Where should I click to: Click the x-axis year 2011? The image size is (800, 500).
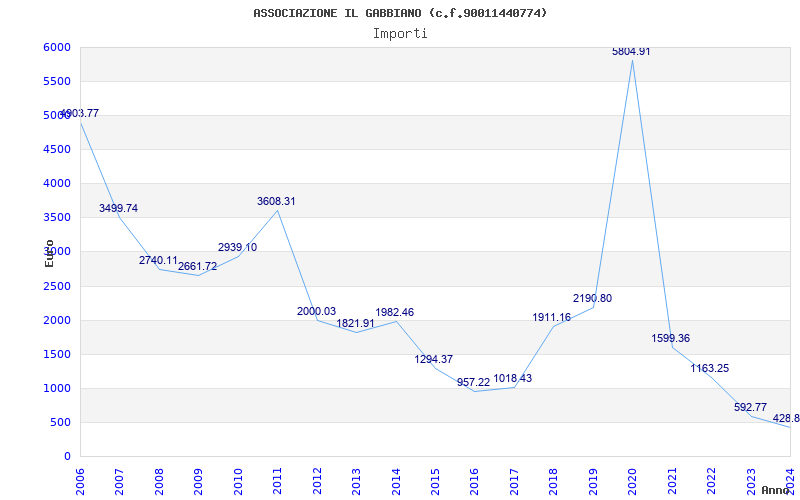click(278, 481)
